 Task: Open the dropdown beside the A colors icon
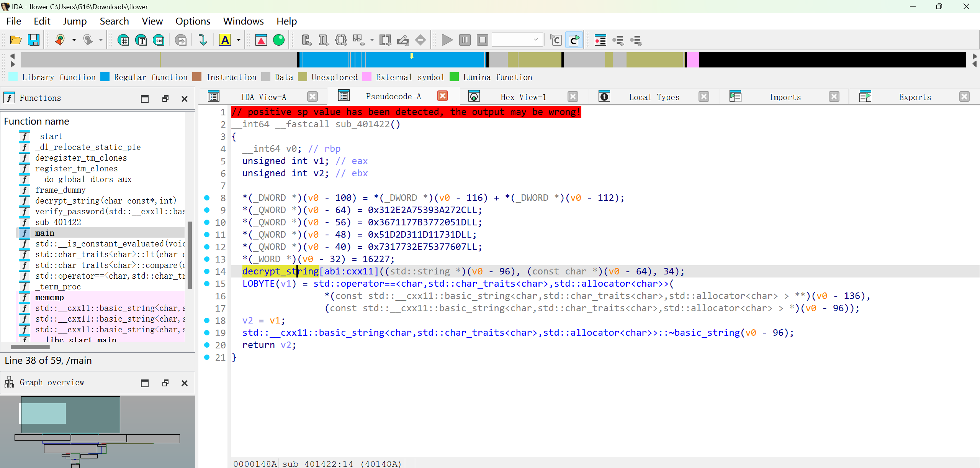click(238, 39)
